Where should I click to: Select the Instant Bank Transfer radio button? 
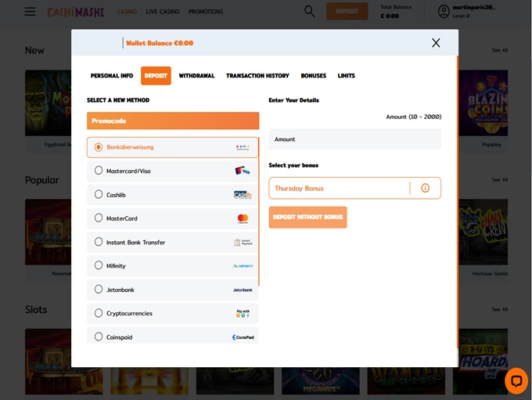tap(99, 242)
